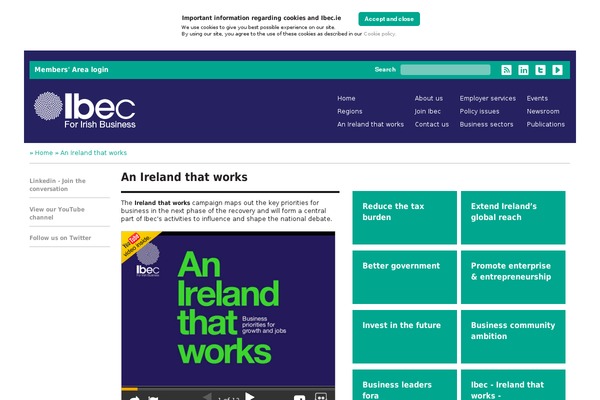Click the 'An Ireland that works' booklet cover
The image size is (600, 400).
[x=228, y=310]
